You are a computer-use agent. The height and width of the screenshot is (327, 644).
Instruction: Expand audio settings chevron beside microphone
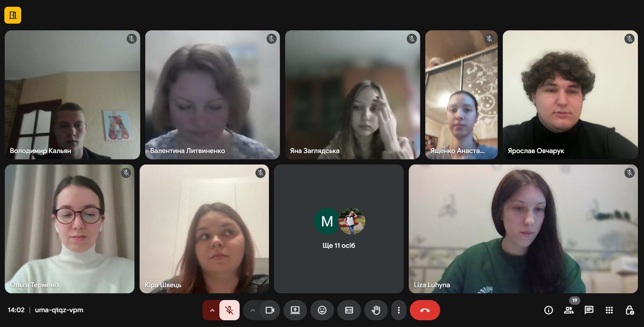click(212, 310)
